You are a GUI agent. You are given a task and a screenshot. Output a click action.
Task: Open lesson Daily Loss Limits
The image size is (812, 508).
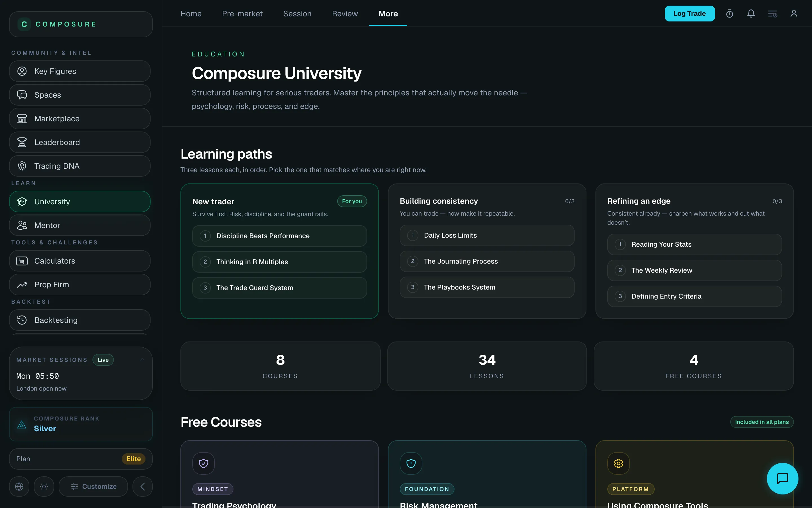(487, 236)
